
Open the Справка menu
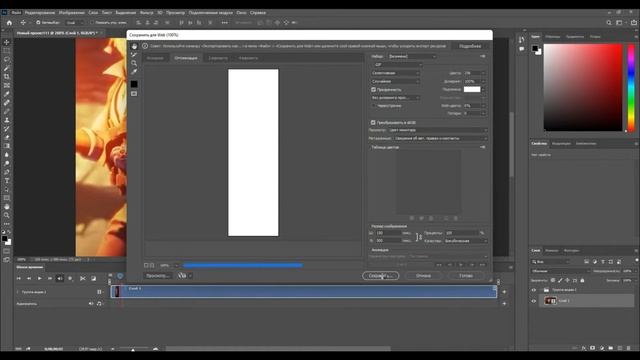pos(258,13)
